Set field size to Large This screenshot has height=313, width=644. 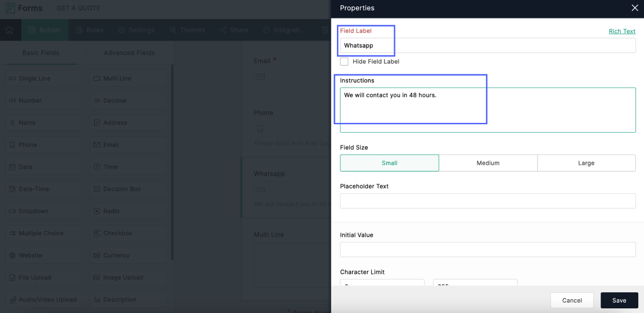pos(586,163)
